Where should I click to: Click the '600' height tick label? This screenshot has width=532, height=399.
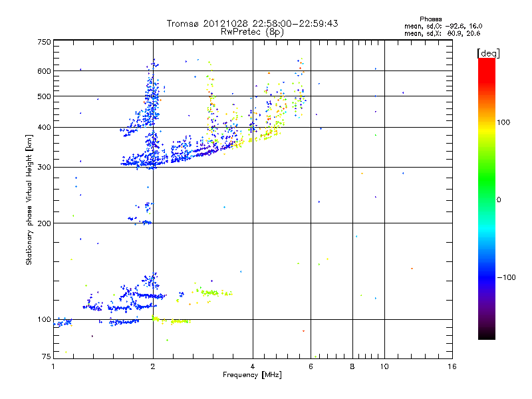[44, 71]
